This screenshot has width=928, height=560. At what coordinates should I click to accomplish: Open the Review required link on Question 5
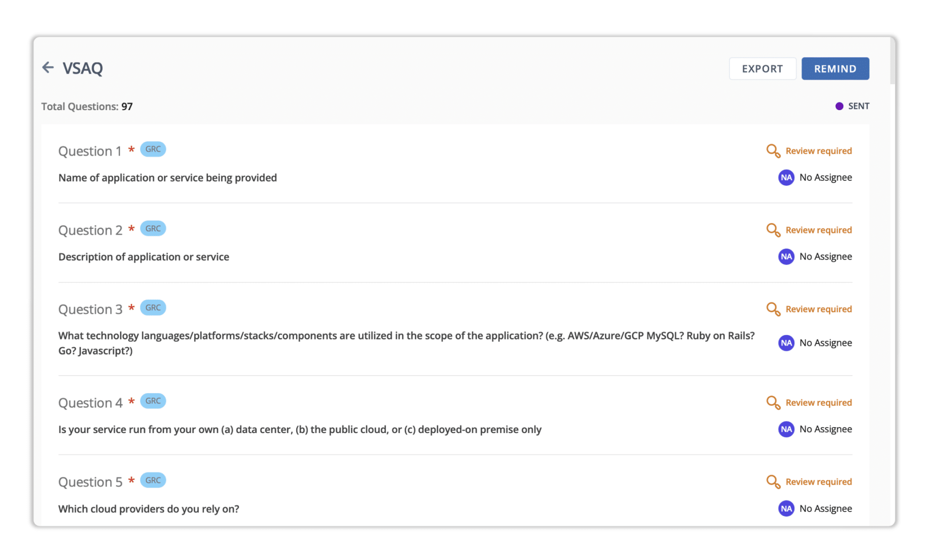pos(818,482)
